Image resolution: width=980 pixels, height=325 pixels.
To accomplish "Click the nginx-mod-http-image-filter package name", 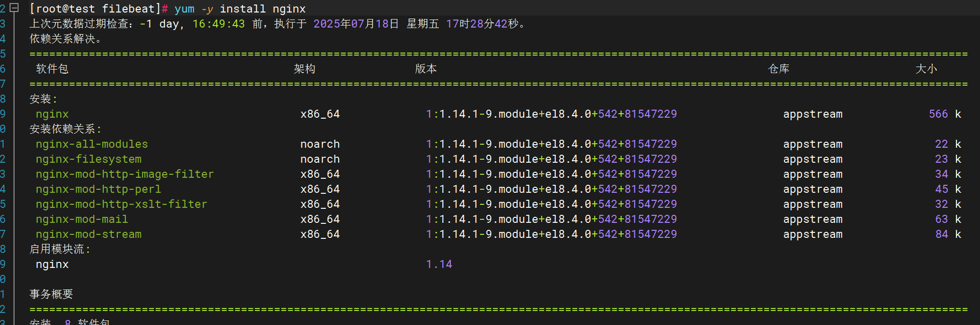I will tap(125, 174).
